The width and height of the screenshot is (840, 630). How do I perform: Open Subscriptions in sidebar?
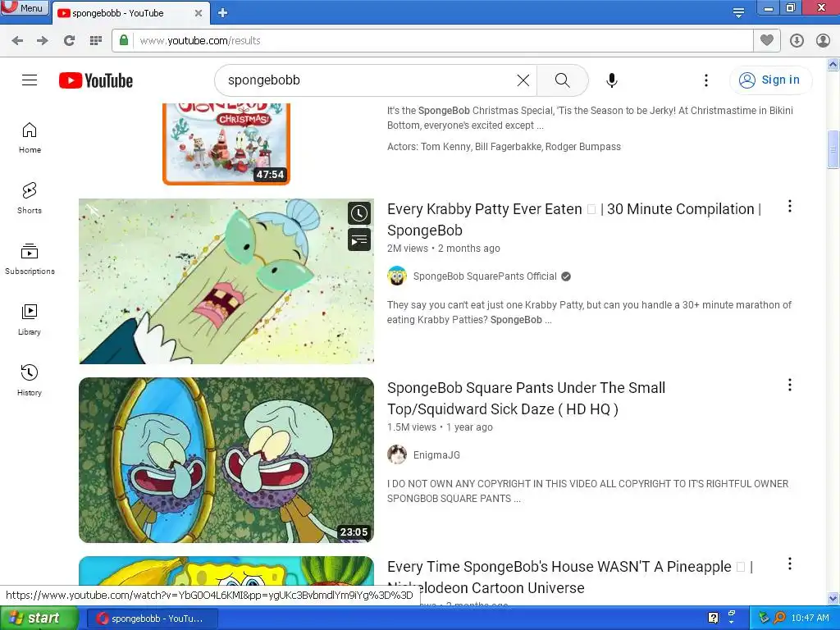(30, 259)
